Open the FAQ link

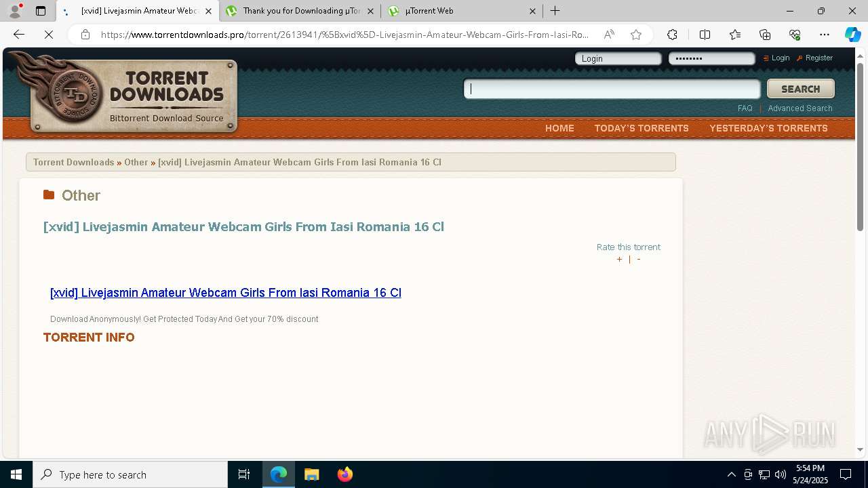tap(745, 108)
